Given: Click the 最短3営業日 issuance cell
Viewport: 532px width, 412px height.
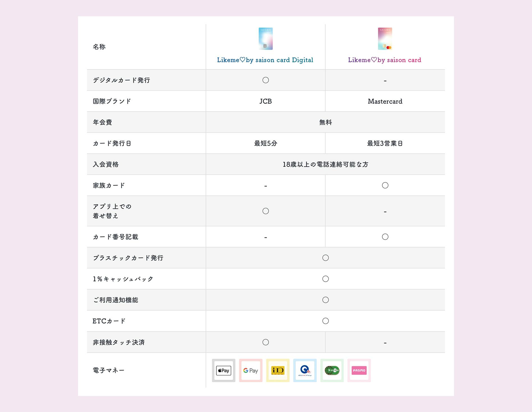Looking at the screenshot, I should pyautogui.click(x=385, y=143).
